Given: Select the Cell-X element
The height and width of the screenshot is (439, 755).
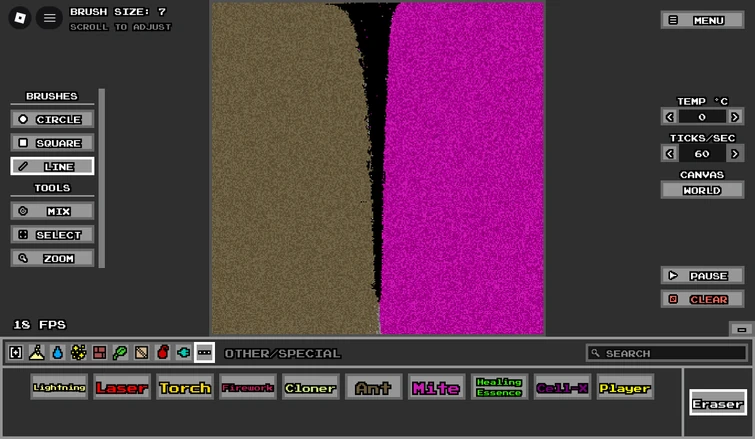Looking at the screenshot, I should tap(562, 387).
